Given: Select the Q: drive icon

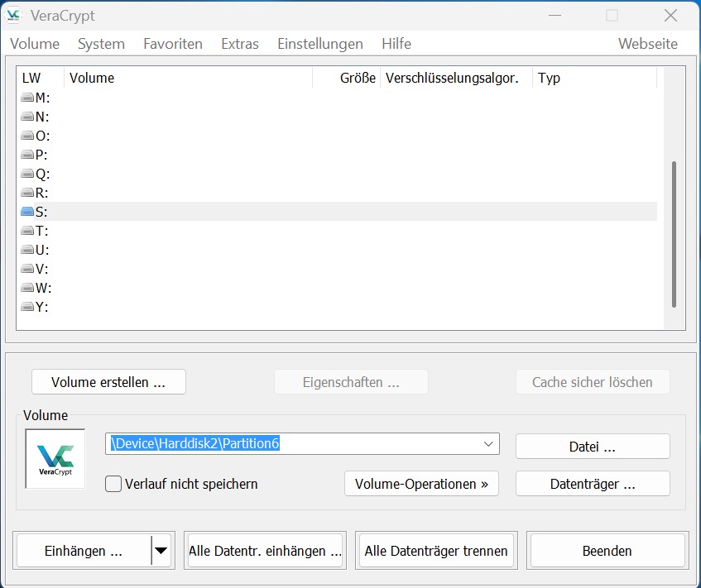Looking at the screenshot, I should [27, 174].
